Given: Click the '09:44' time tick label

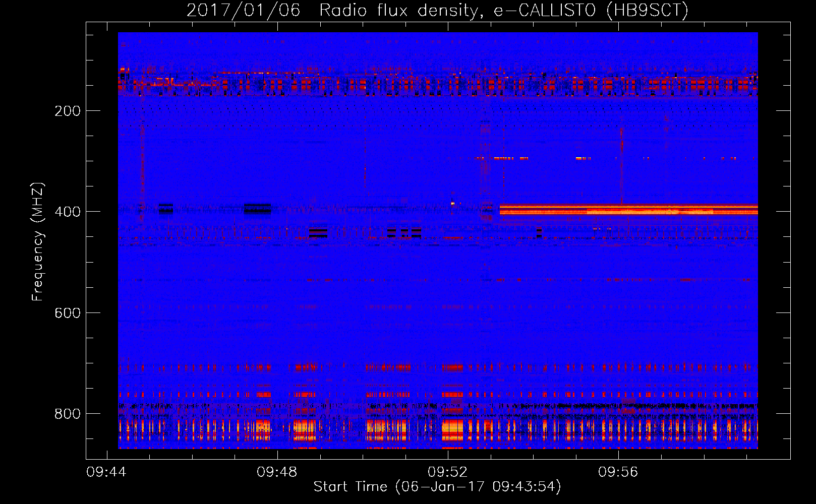Looking at the screenshot, I should click(x=106, y=472).
